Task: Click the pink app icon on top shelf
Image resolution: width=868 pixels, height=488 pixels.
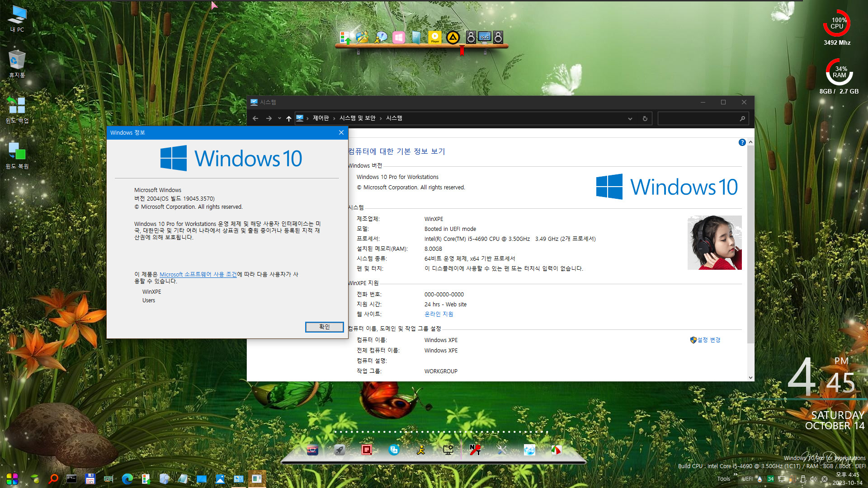Action: click(398, 38)
